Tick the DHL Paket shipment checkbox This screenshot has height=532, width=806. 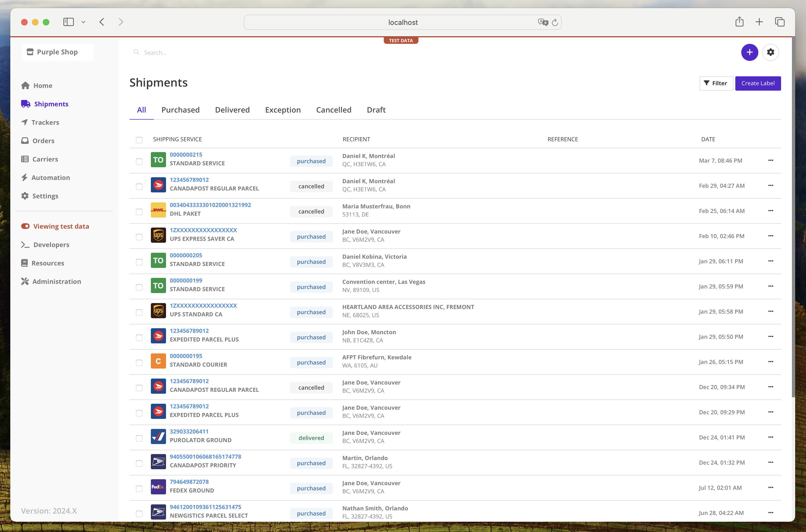pyautogui.click(x=139, y=212)
